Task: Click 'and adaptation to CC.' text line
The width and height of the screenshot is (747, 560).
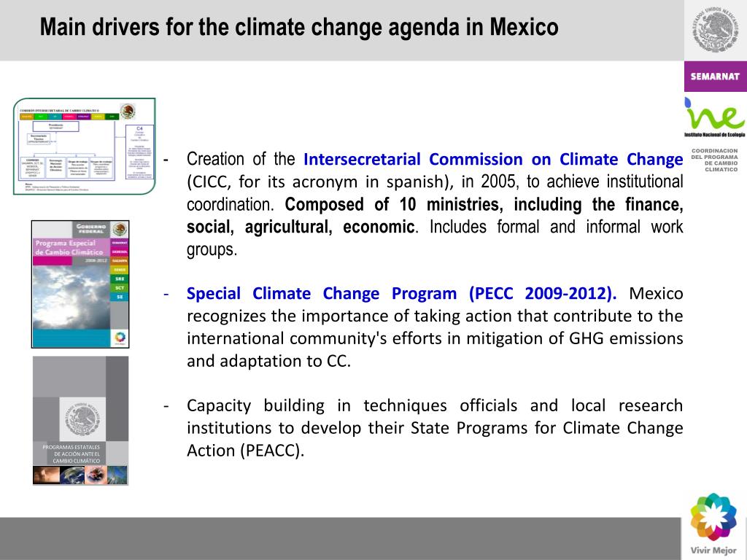Action: coord(268,361)
